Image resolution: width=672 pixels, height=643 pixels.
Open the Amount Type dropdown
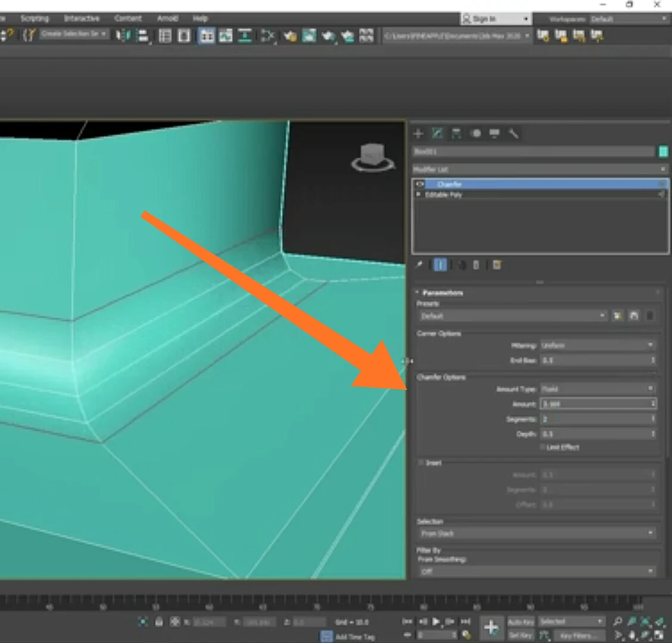tap(598, 389)
